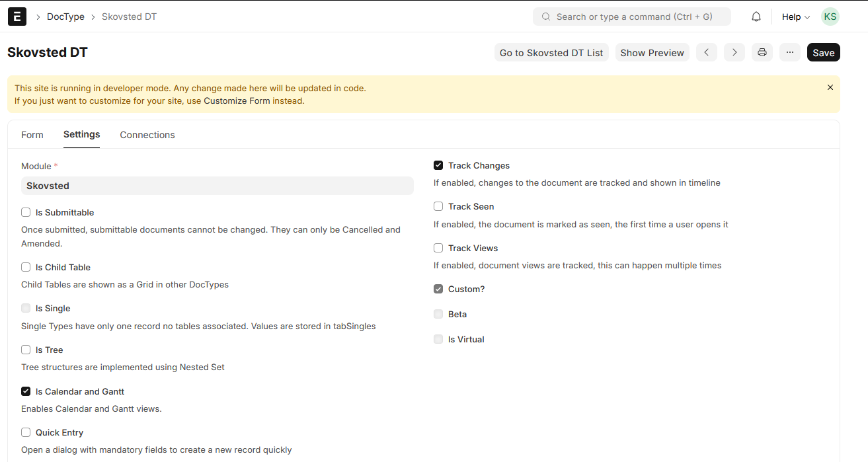This screenshot has height=462, width=868.
Task: Enable the Is Submittable checkbox
Action: coord(26,212)
